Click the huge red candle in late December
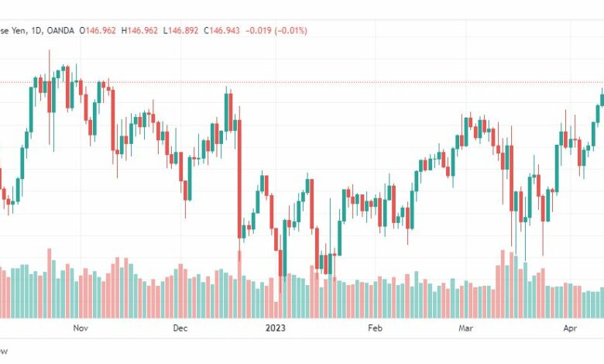Image resolution: width=604 pixels, height=364 pixels. pos(239,179)
